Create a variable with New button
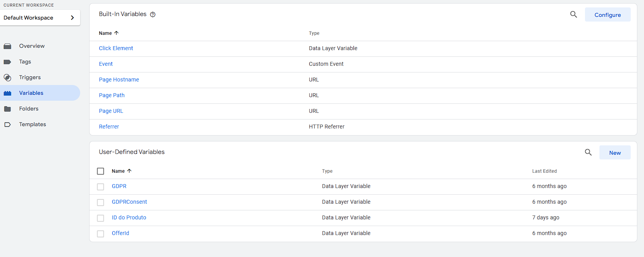 (615, 153)
